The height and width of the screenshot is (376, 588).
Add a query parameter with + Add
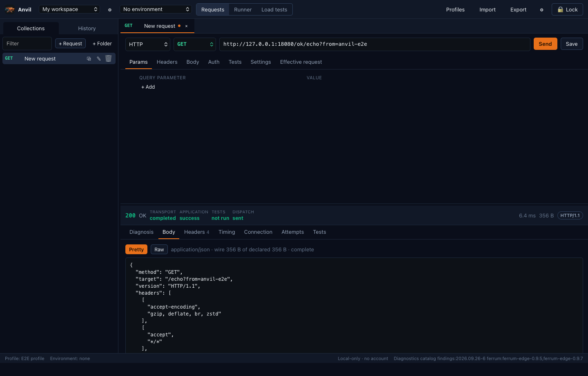(148, 87)
